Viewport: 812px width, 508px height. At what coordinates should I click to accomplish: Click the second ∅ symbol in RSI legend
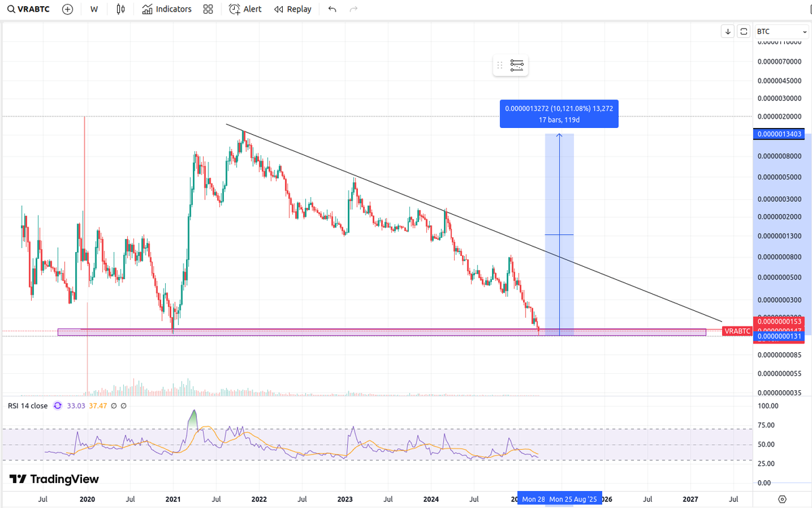click(x=124, y=406)
